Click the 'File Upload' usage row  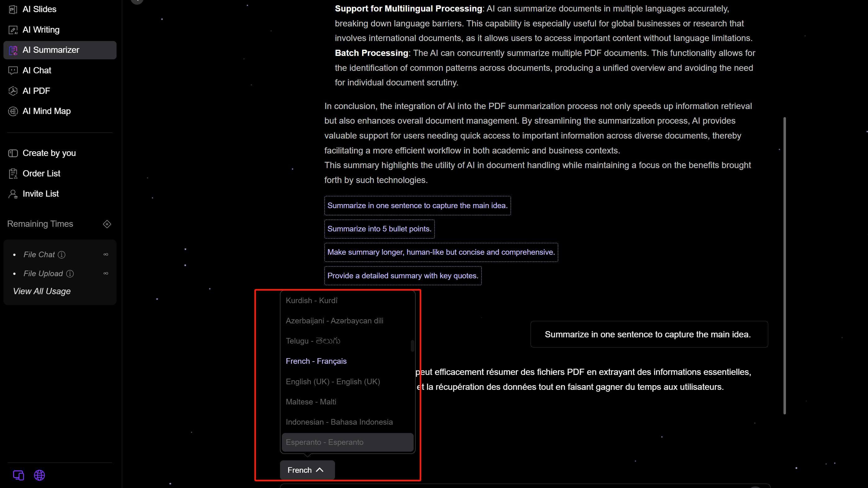(x=60, y=274)
